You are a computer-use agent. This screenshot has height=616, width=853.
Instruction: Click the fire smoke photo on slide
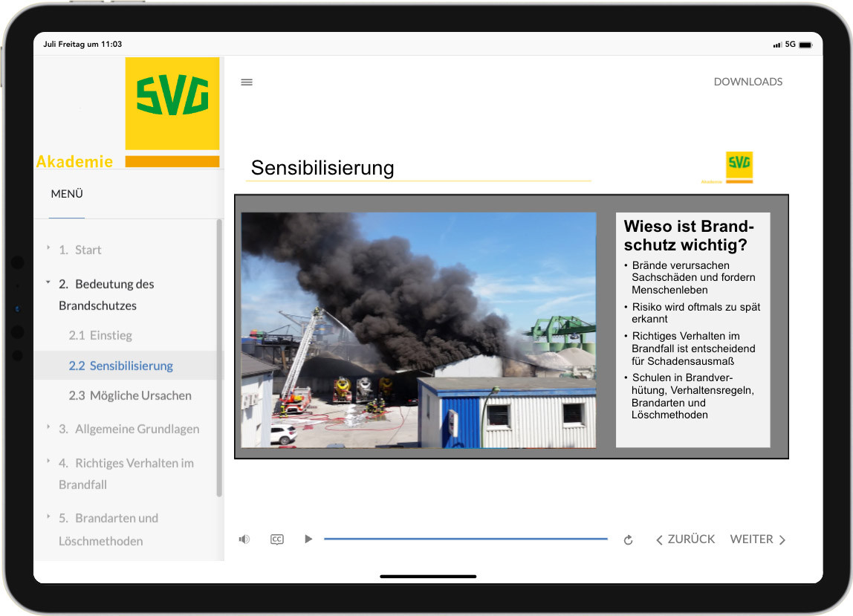point(418,330)
